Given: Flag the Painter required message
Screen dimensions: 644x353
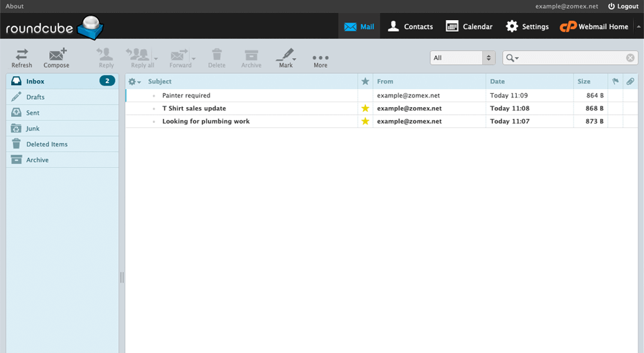Looking at the screenshot, I should [x=615, y=95].
